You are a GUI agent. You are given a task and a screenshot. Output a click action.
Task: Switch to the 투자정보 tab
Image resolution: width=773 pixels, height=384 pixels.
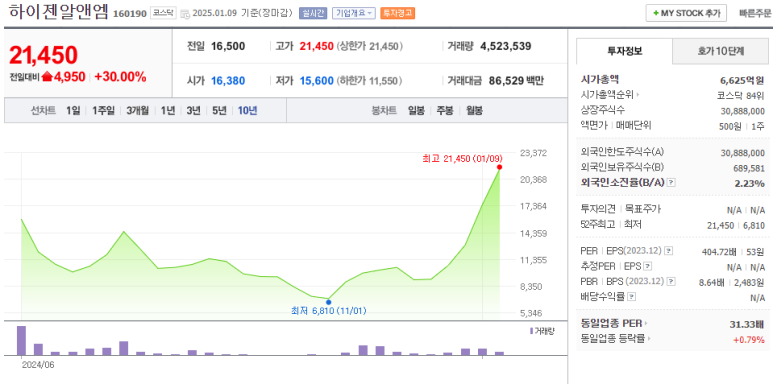(x=625, y=51)
